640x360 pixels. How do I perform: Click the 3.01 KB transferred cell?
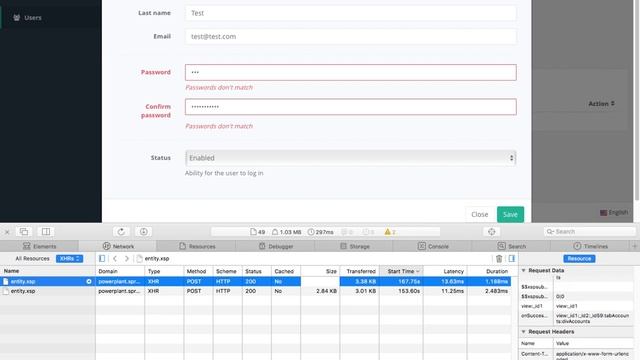pyautogui.click(x=360, y=291)
